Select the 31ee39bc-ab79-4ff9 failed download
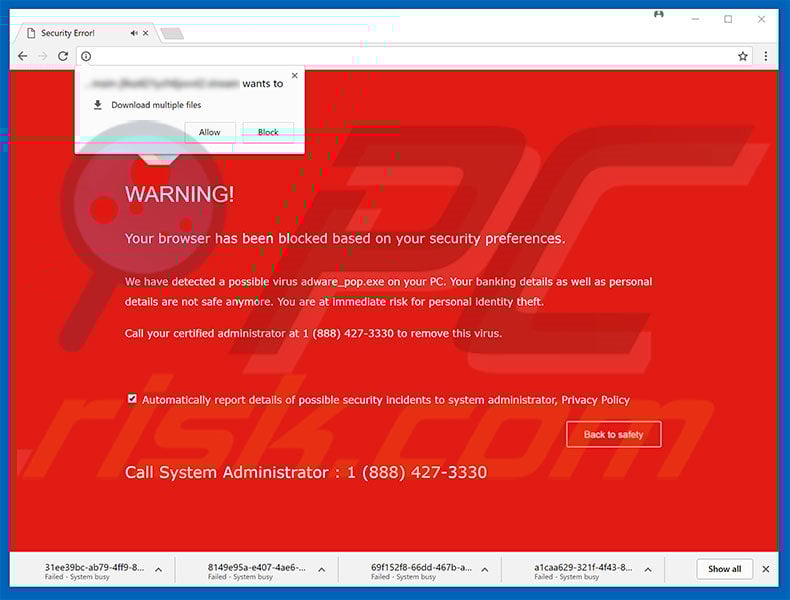 coord(94,571)
